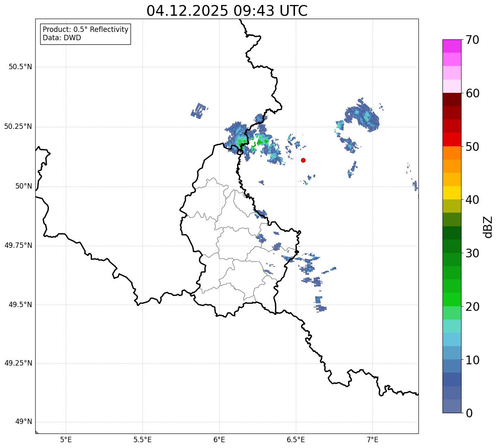Click the "dBZ" colorbar axis label
Viewport: 498px width, 448px height.
pos(488,227)
